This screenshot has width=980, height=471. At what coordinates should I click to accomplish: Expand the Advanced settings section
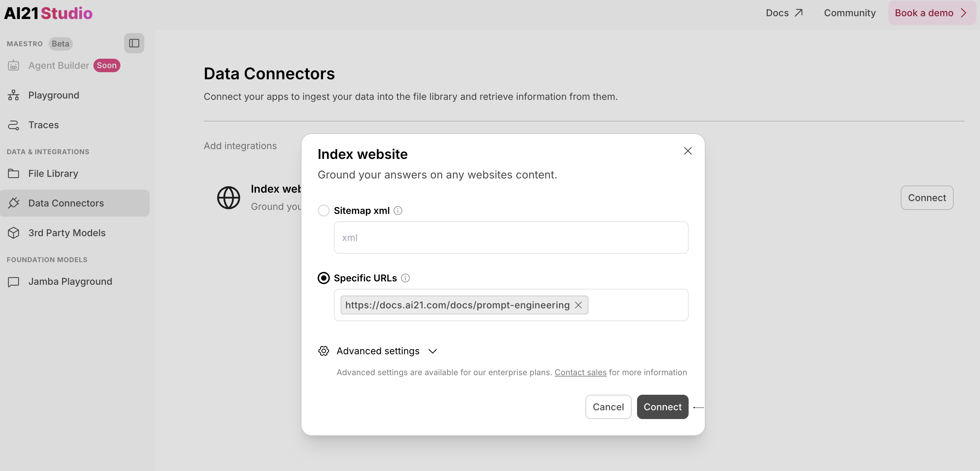tap(378, 351)
